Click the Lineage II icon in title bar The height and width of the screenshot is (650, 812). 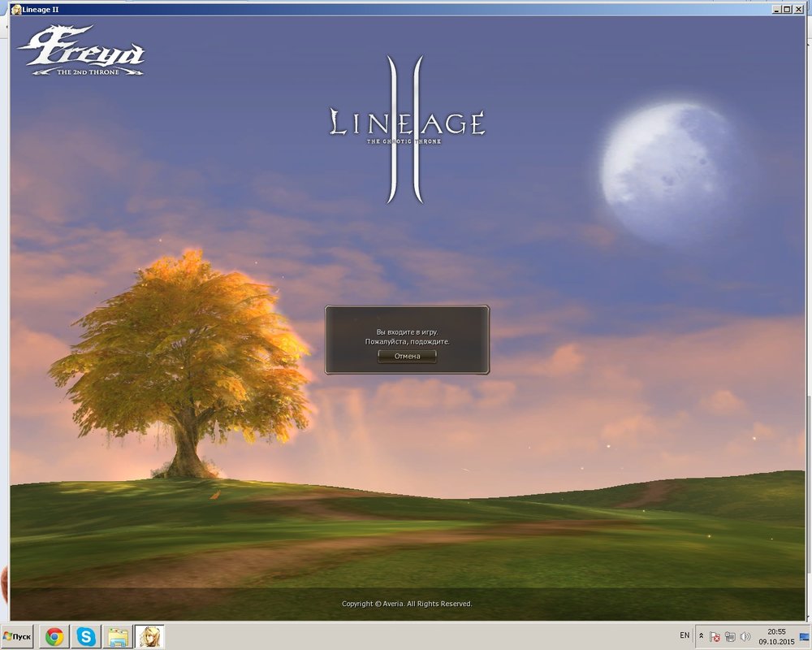(x=15, y=9)
